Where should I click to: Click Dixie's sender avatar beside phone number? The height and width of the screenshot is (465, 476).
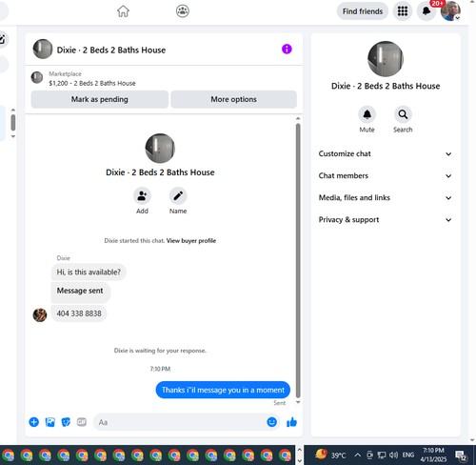point(40,314)
